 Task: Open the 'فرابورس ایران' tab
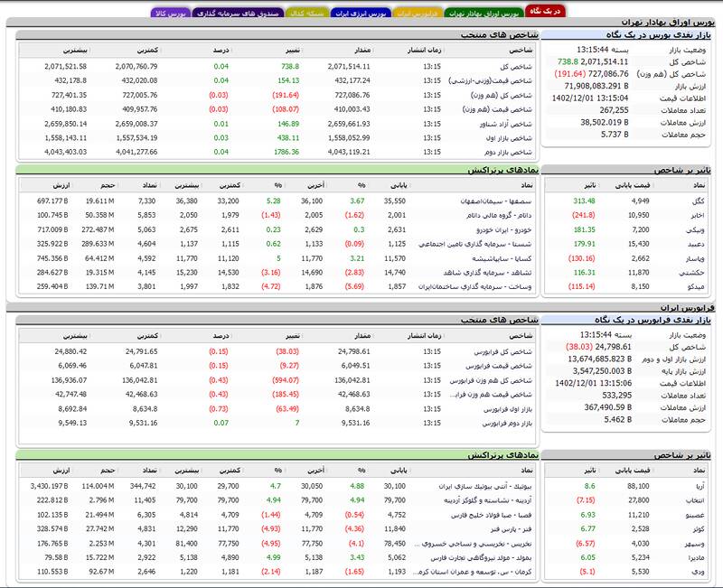tap(418, 13)
